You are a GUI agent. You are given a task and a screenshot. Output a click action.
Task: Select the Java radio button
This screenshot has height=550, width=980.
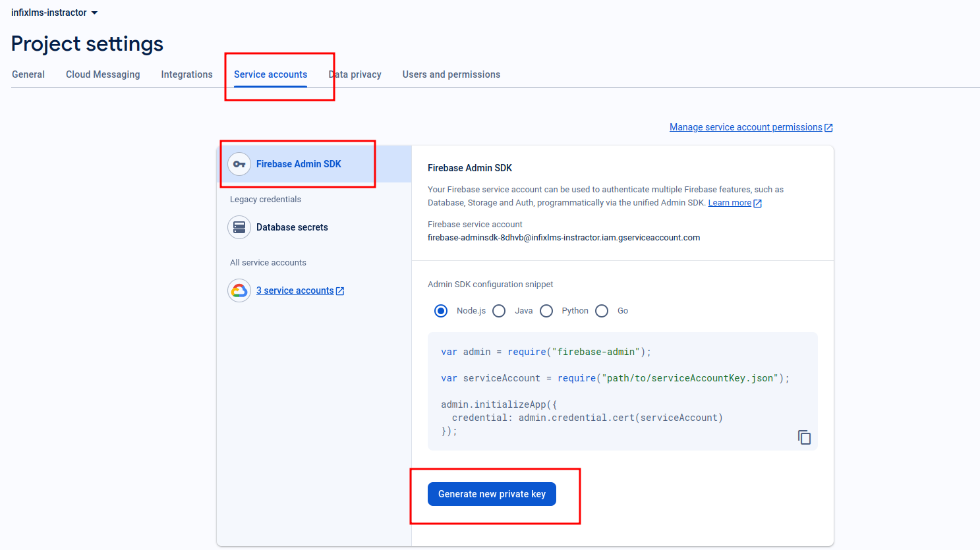pyautogui.click(x=499, y=311)
